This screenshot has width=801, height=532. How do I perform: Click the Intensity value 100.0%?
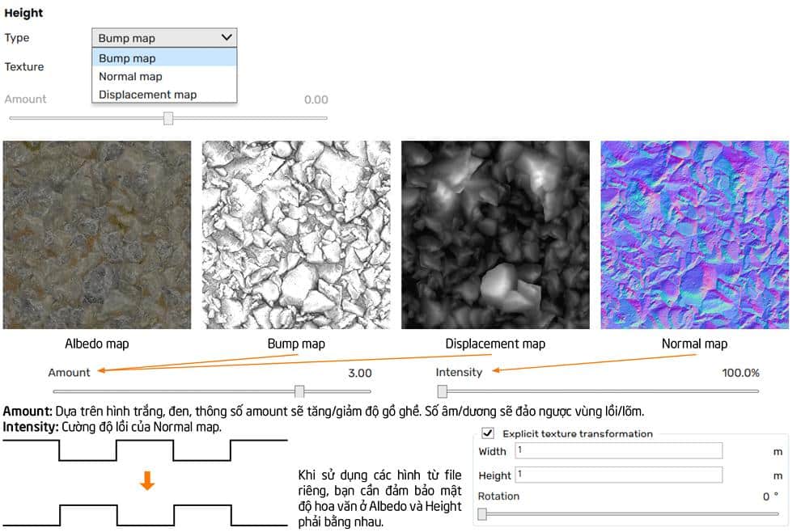click(x=740, y=373)
